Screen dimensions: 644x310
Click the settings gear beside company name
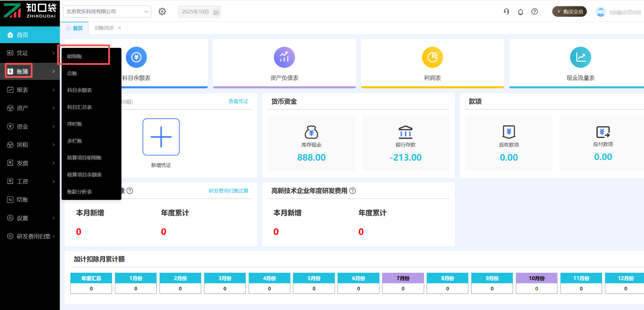click(x=162, y=11)
